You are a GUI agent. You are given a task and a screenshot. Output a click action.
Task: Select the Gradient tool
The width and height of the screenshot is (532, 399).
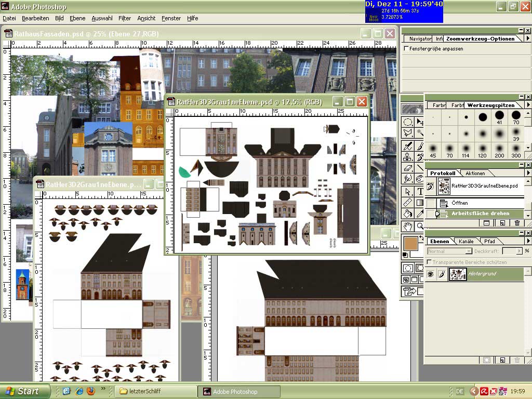coord(420,203)
